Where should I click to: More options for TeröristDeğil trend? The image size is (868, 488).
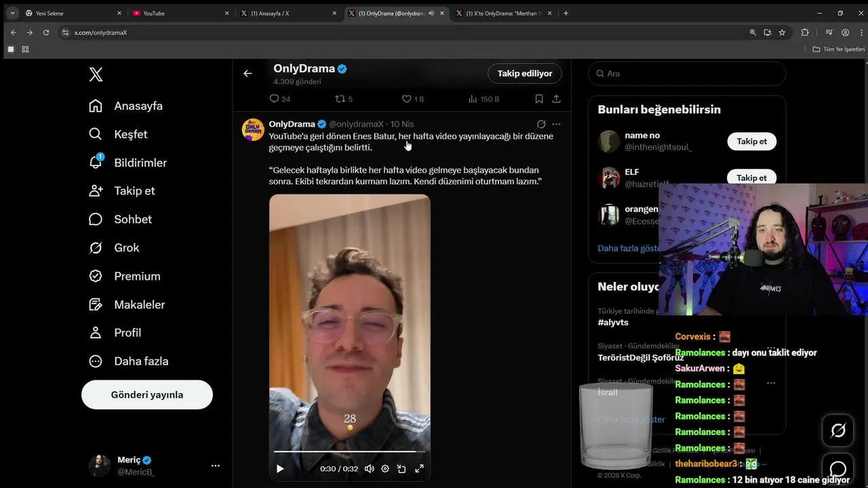pos(770,348)
